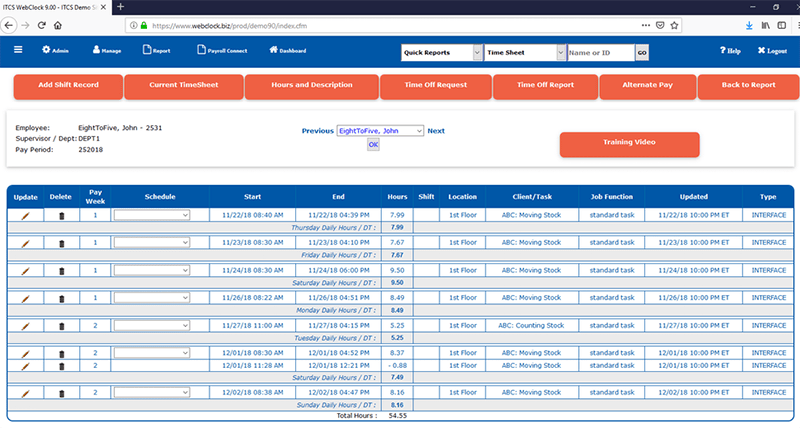Edit the 12/02/18 shift record pencil

click(x=25, y=393)
